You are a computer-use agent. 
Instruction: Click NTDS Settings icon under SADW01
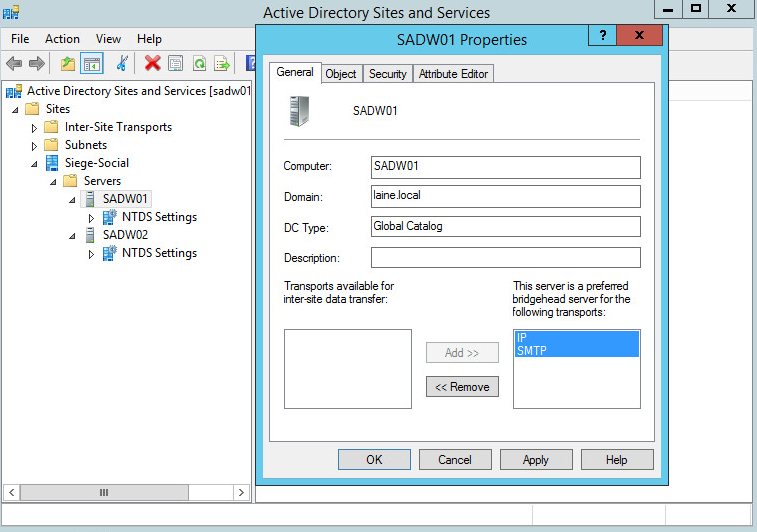tap(110, 217)
